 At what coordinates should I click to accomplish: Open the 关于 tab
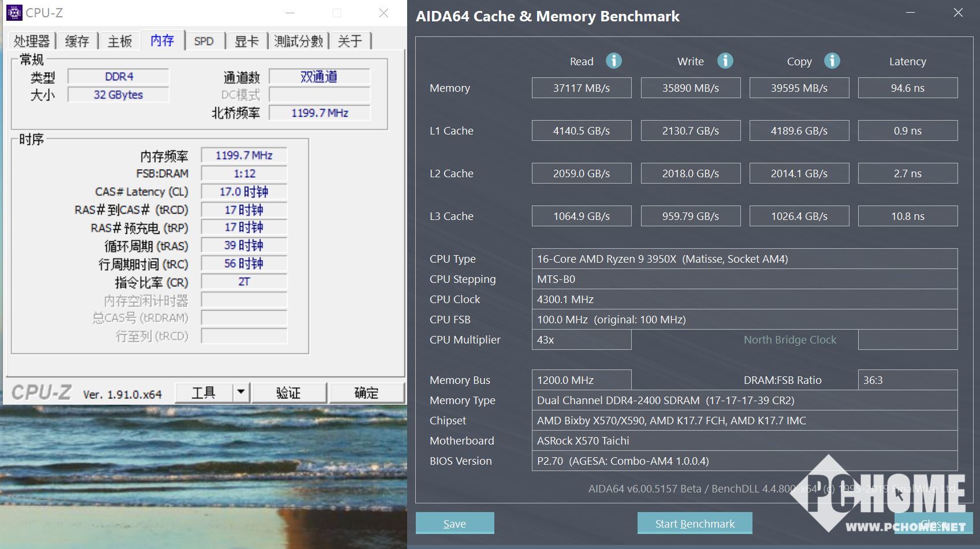[350, 41]
